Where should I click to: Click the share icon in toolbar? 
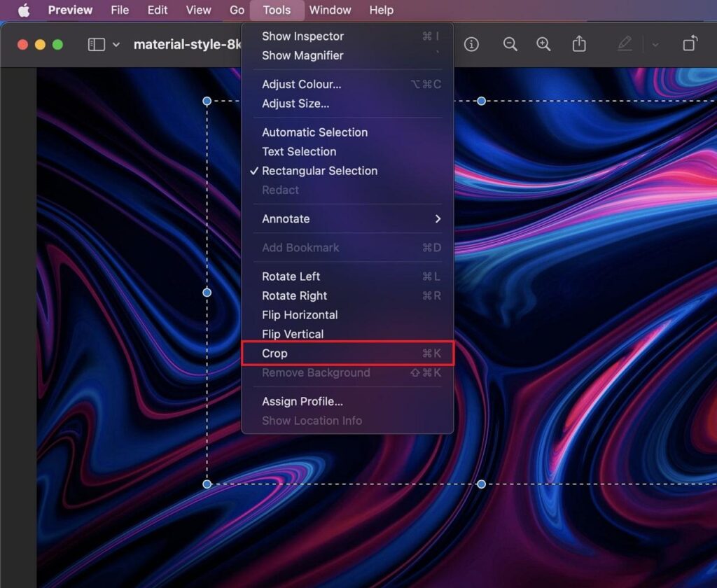click(x=579, y=44)
